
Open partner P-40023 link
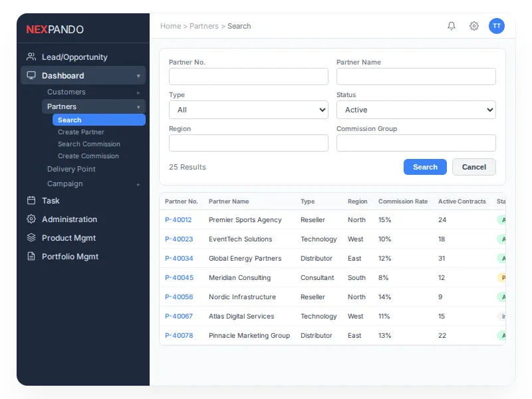click(x=179, y=239)
